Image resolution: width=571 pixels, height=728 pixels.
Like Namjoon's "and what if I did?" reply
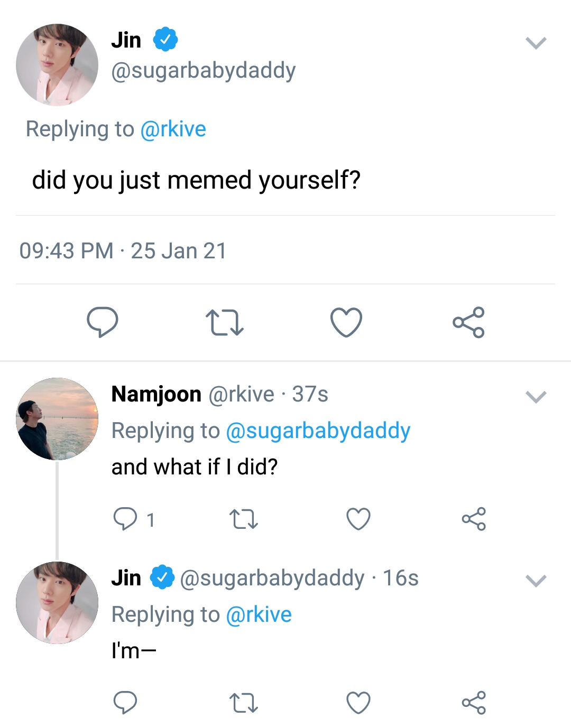pyautogui.click(x=358, y=519)
